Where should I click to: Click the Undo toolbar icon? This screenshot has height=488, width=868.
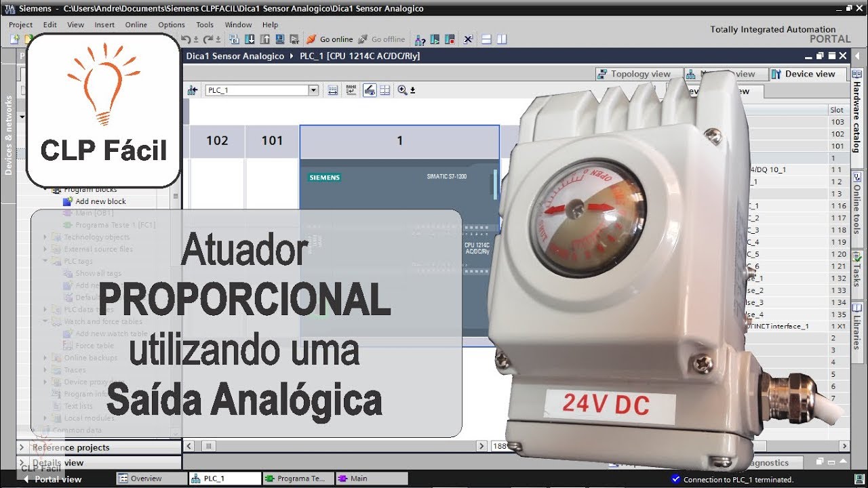186,39
